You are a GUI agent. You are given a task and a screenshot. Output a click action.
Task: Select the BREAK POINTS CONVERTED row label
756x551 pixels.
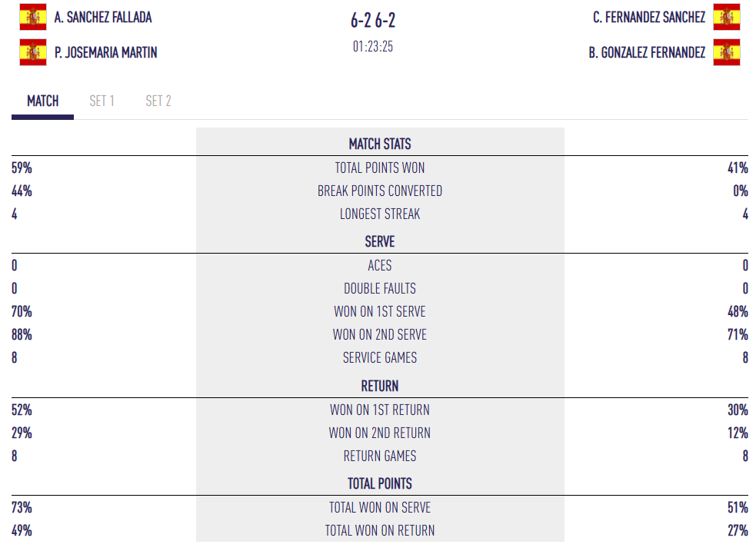[x=380, y=191]
